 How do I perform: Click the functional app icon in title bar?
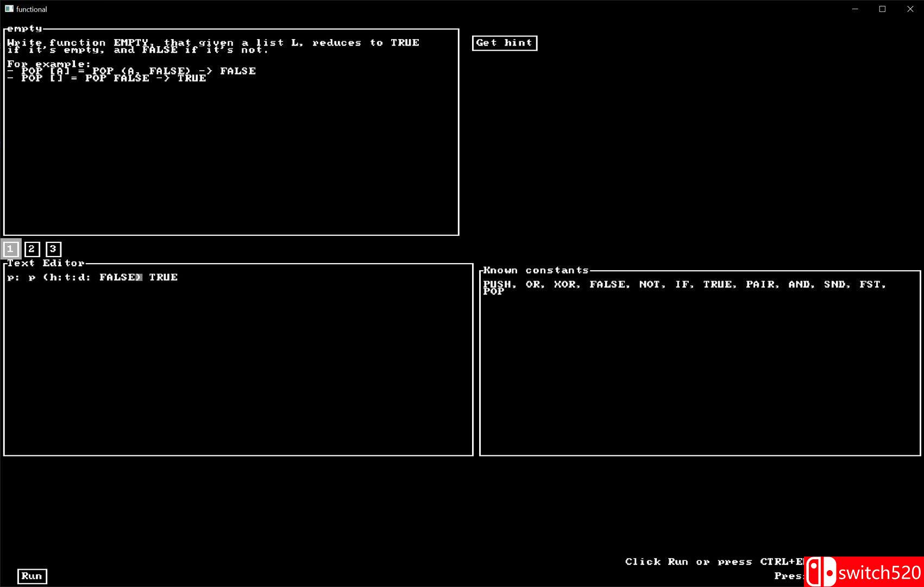9,9
